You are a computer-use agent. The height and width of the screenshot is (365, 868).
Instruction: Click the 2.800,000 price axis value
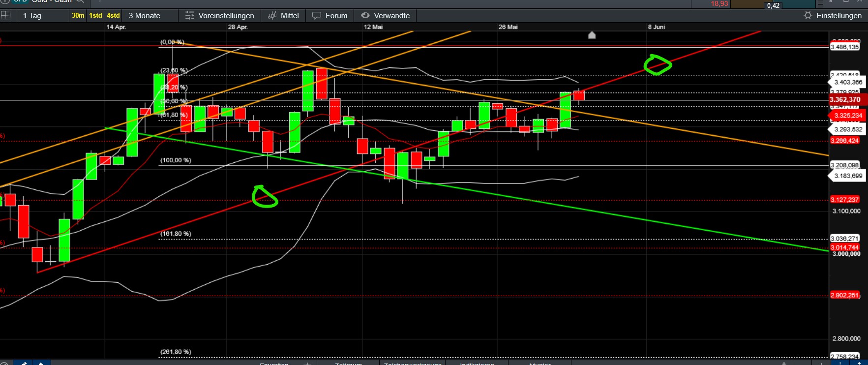(846, 338)
